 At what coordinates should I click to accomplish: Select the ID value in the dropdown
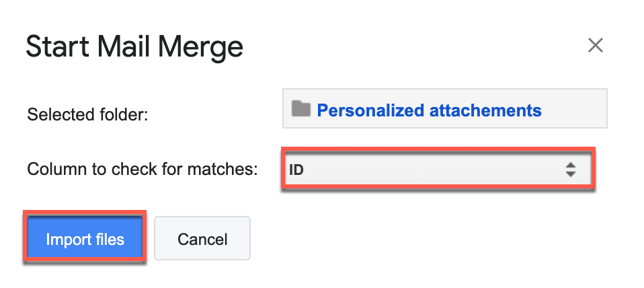click(296, 170)
